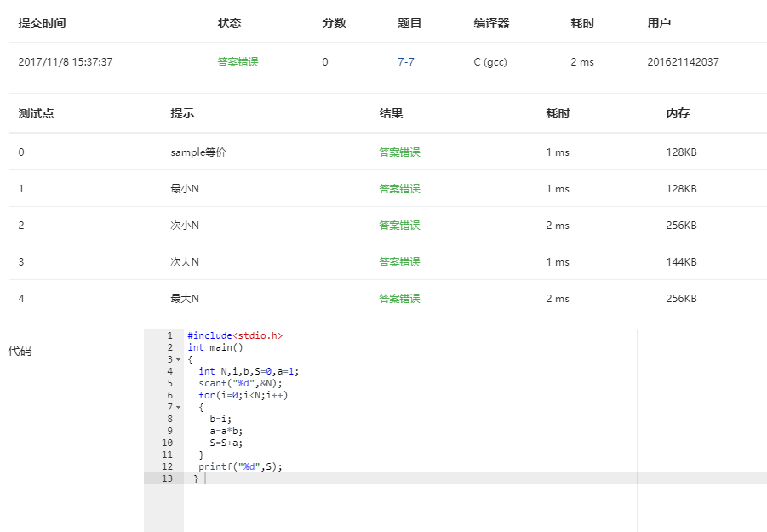Open problem link 7-7

pos(405,61)
